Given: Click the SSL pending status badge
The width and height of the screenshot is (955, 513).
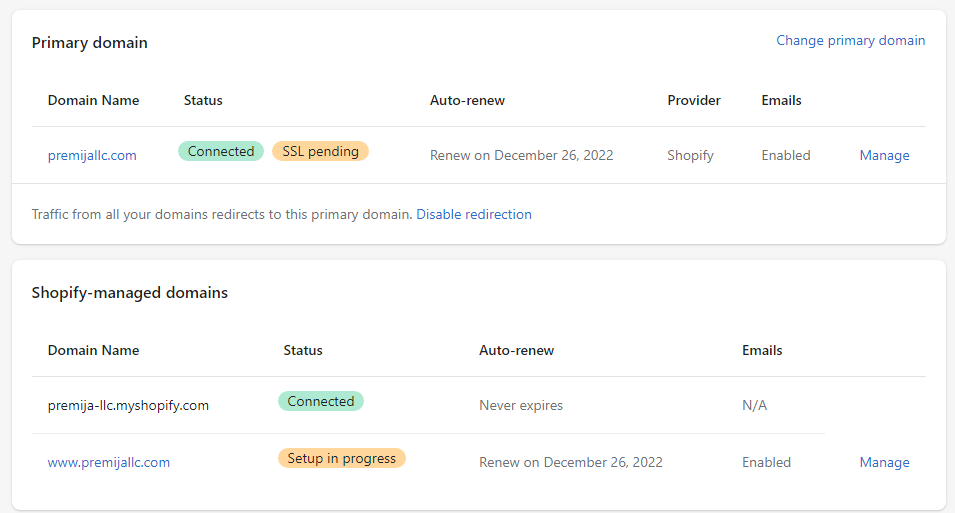Looking at the screenshot, I should pyautogui.click(x=320, y=151).
